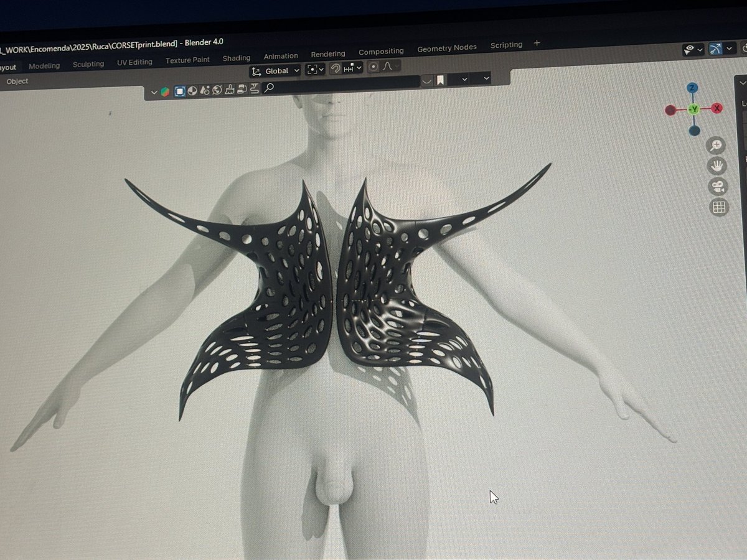The width and height of the screenshot is (747, 560).
Task: Click the half-shaded sphere filter icon
Action: 192,91
